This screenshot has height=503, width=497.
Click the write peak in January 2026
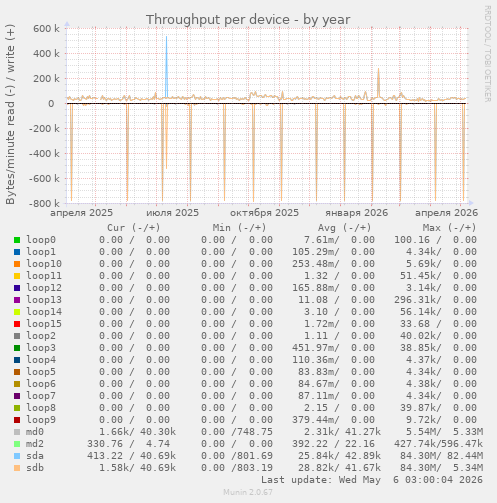[x=378, y=83]
